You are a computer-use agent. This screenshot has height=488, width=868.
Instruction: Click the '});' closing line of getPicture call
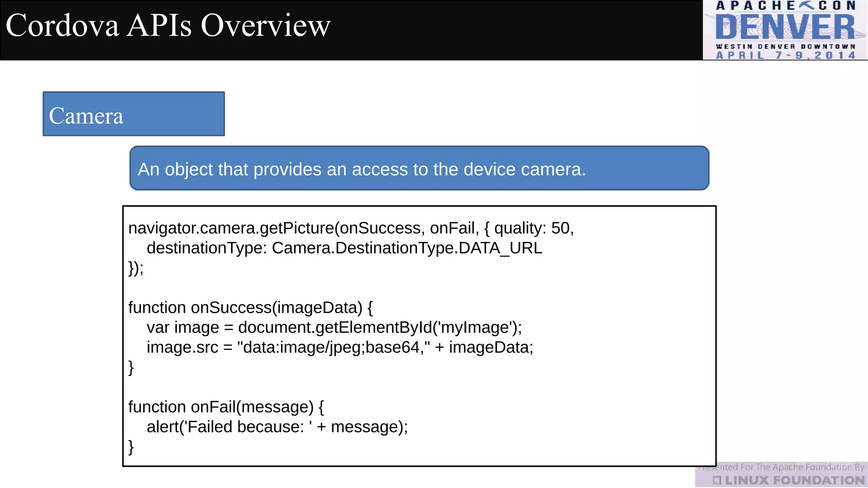coord(136,268)
